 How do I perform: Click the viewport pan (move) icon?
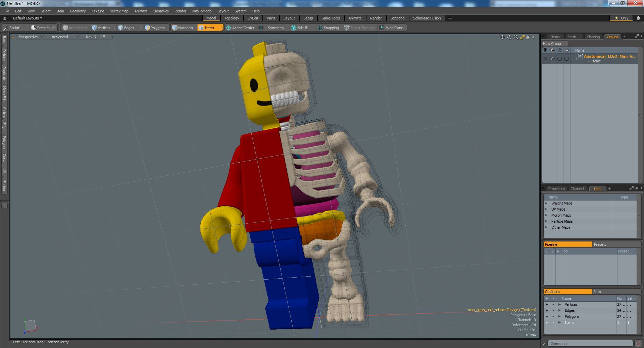[x=502, y=37]
